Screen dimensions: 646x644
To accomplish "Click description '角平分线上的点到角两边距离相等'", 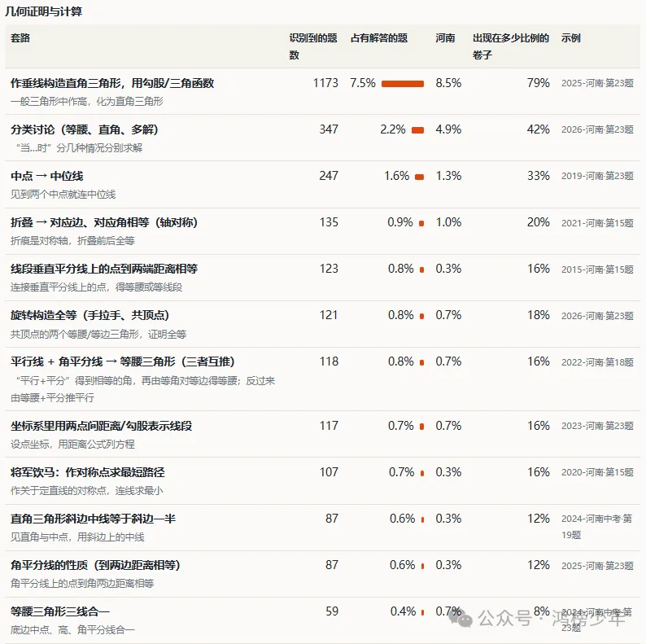I will pyautogui.click(x=82, y=584).
